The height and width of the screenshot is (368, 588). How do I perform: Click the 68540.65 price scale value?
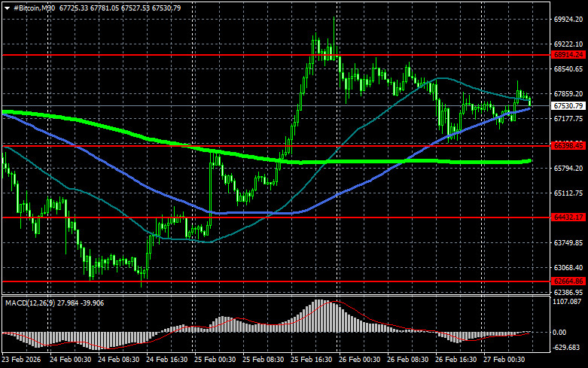pyautogui.click(x=568, y=69)
